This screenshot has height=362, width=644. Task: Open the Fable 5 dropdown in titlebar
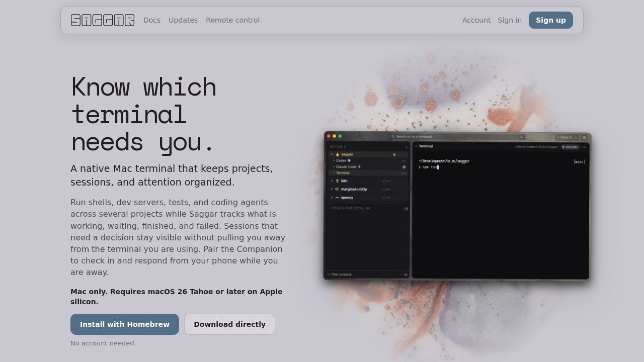click(x=567, y=137)
